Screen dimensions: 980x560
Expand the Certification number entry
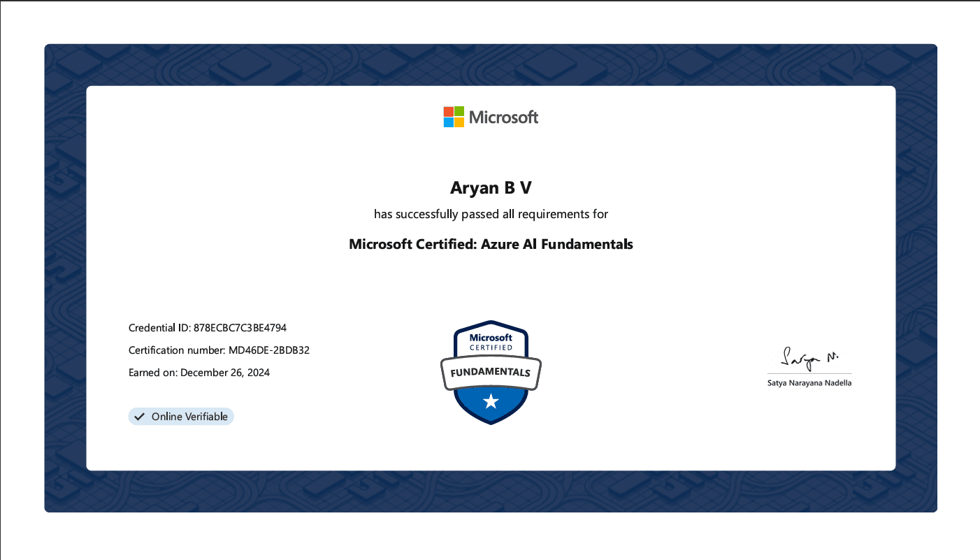[219, 350]
